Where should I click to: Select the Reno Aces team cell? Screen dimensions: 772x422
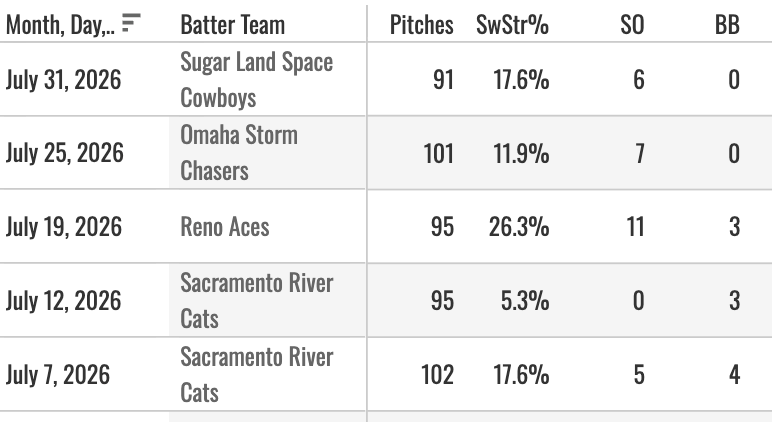(x=225, y=227)
